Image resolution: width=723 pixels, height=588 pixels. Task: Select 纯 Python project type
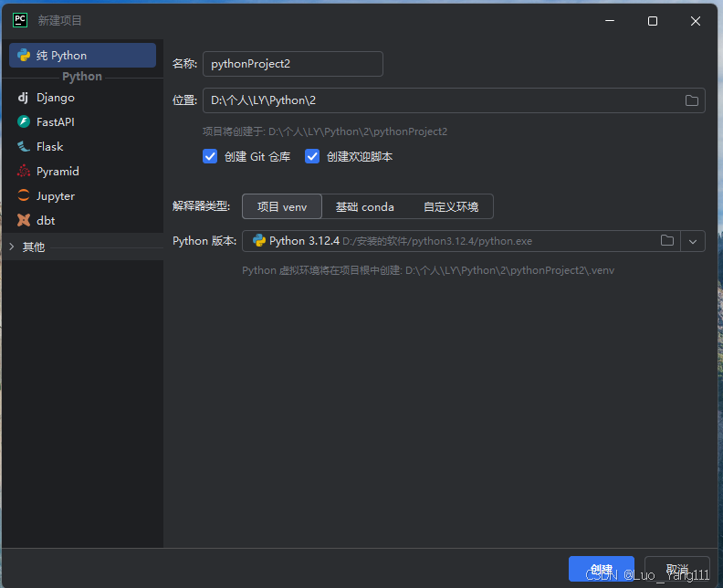[82, 56]
